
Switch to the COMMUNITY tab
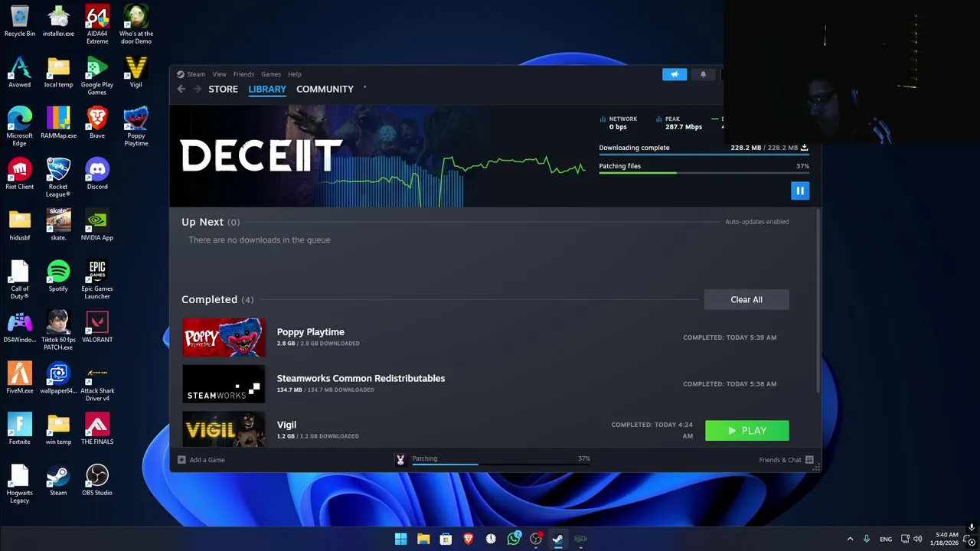coord(325,90)
